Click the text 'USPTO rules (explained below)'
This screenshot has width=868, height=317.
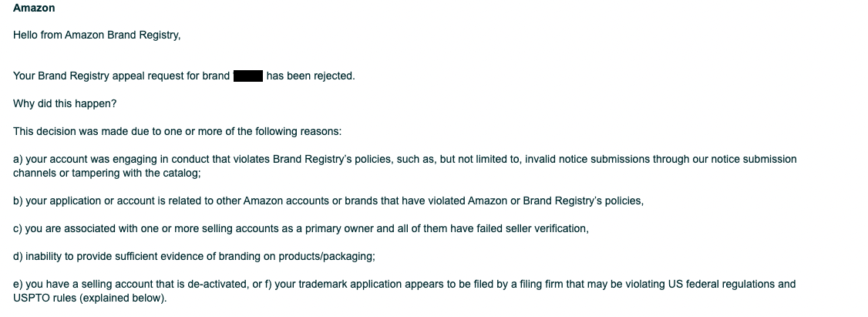[x=89, y=298]
